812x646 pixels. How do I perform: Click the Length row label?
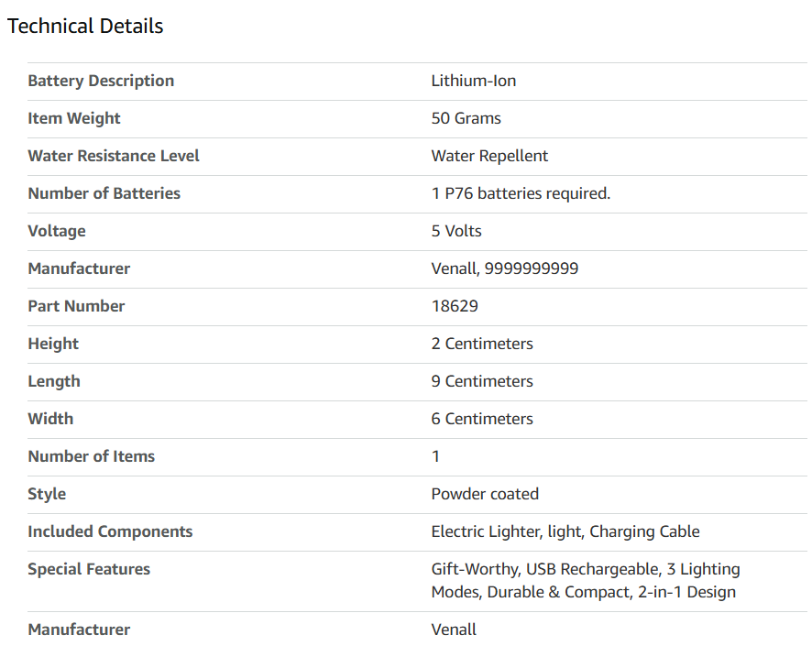[54, 381]
